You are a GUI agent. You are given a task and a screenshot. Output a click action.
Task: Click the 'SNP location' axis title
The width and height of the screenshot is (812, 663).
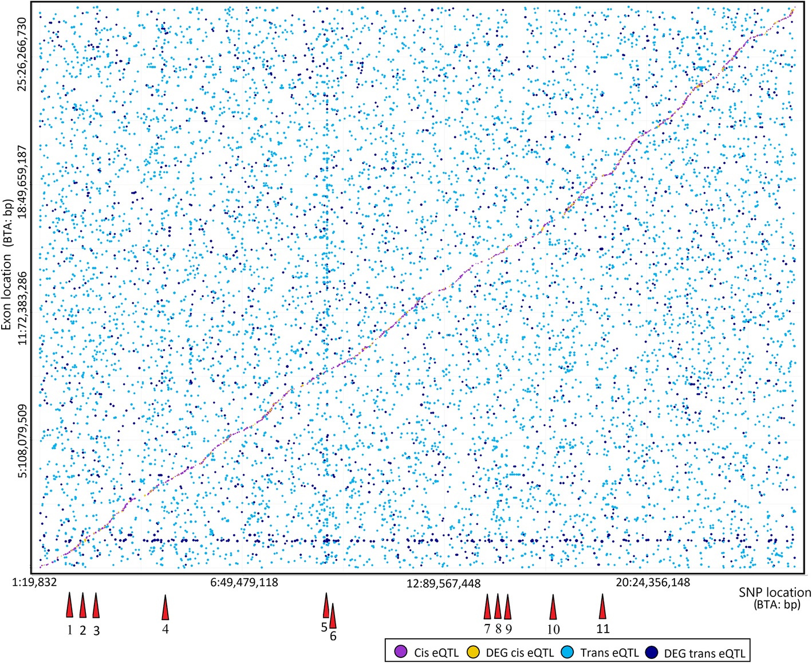(775, 593)
